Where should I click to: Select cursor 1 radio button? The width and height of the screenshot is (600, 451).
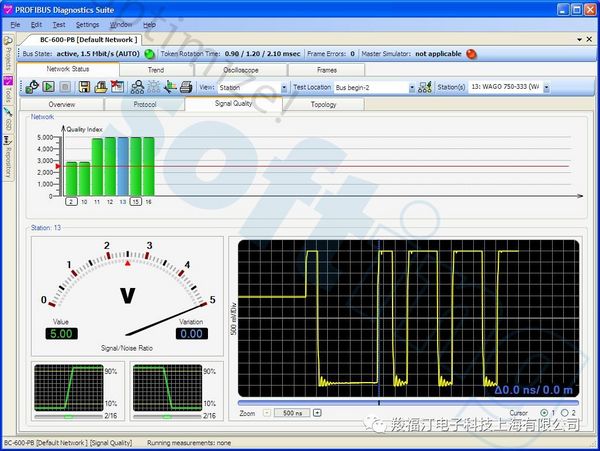pos(544,413)
